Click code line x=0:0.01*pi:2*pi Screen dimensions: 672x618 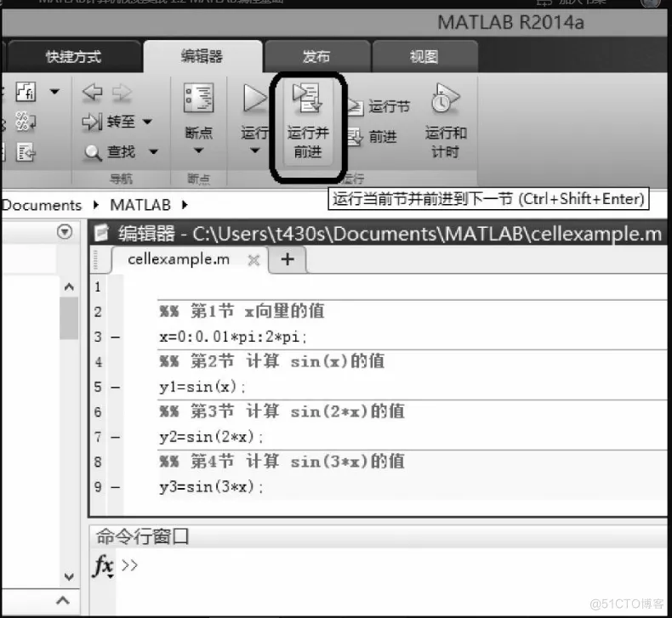point(233,337)
